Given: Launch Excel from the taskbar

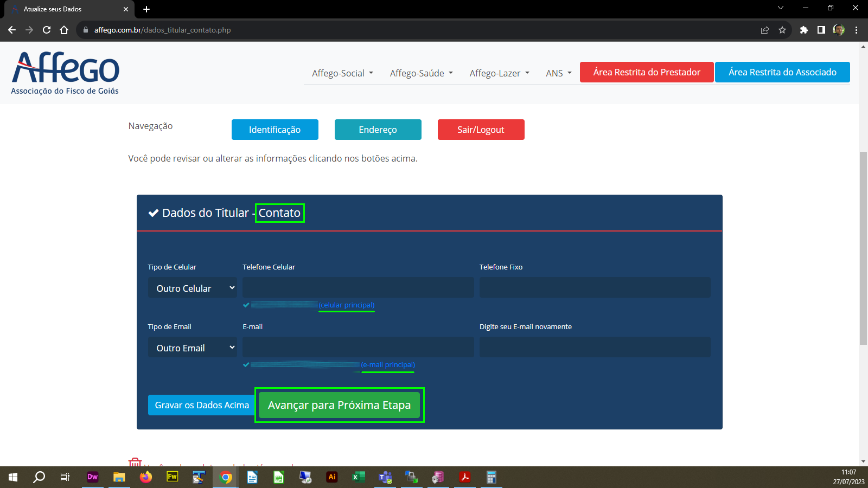Looking at the screenshot, I should coord(358,477).
